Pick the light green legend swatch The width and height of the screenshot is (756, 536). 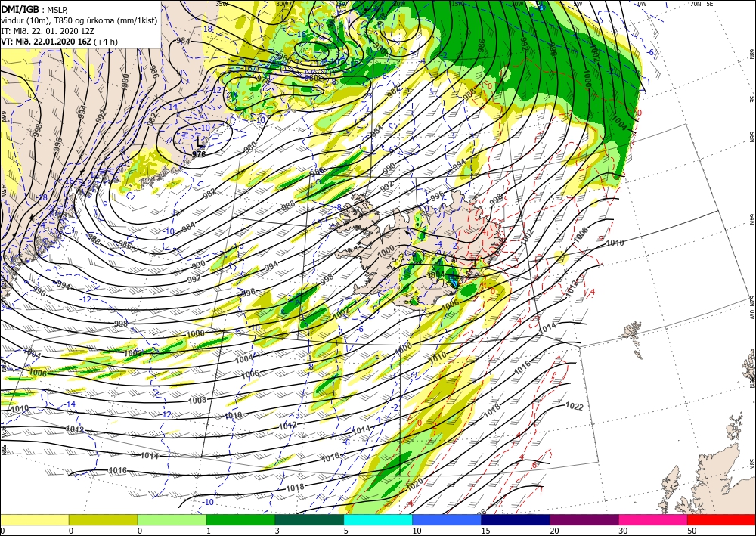point(172,519)
